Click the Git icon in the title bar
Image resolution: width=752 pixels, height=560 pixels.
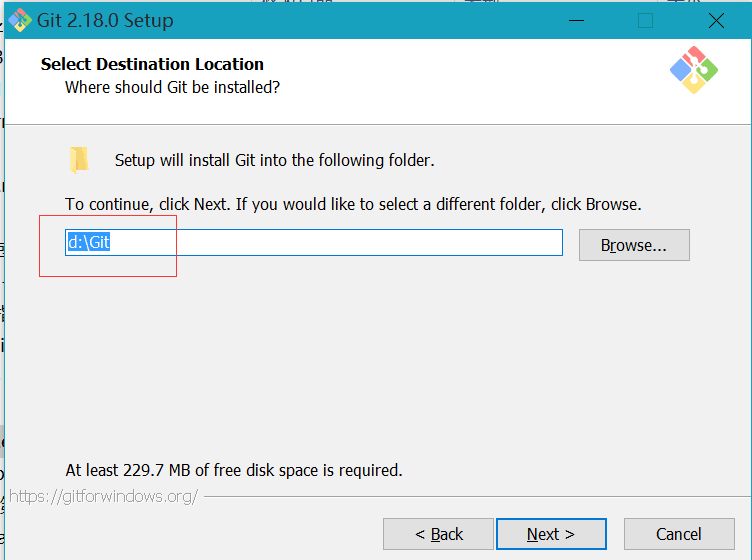pyautogui.click(x=20, y=20)
